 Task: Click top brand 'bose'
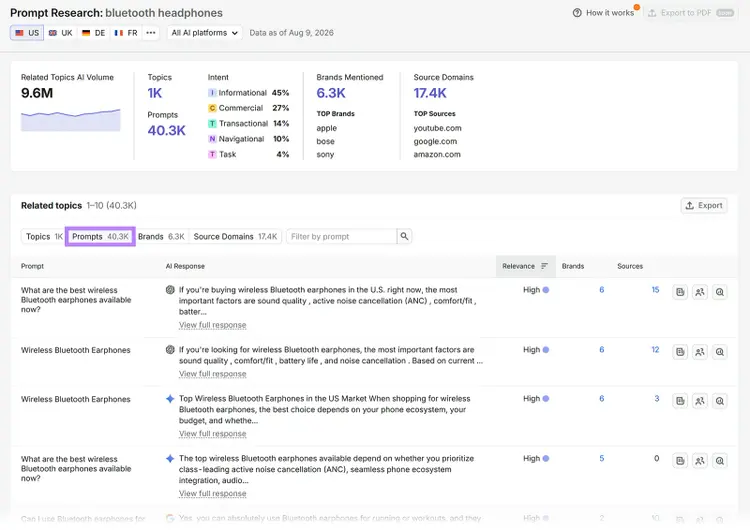tap(325, 142)
